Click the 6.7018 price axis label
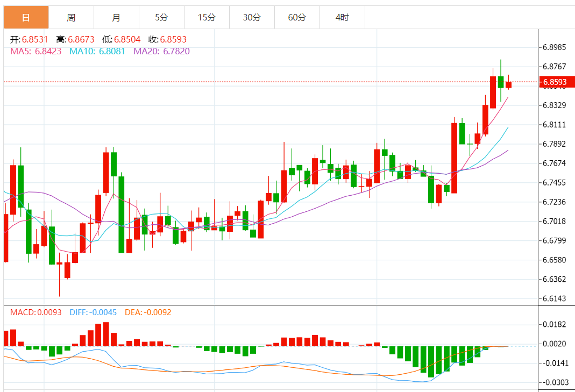 555,221
